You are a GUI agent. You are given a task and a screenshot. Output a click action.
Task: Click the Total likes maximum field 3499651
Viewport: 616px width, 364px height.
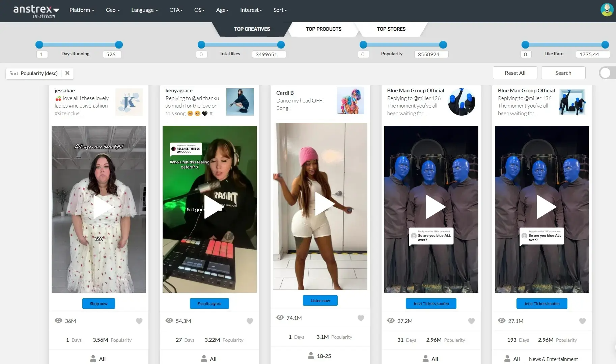[x=269, y=54]
